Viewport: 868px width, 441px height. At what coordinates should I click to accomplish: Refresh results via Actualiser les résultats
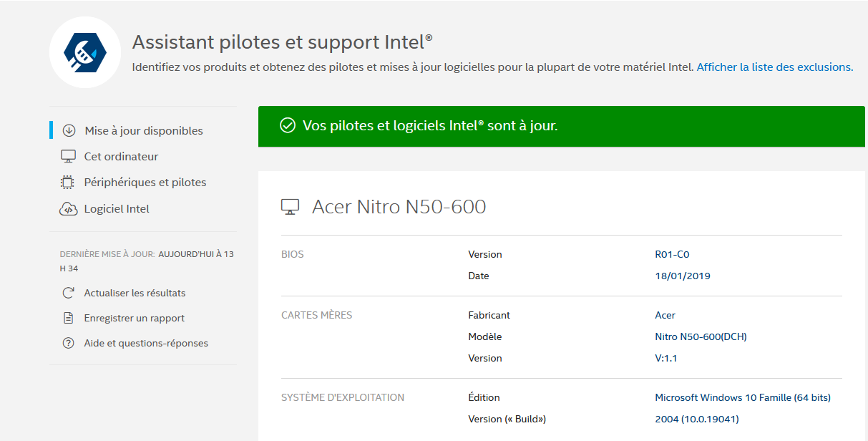[135, 293]
